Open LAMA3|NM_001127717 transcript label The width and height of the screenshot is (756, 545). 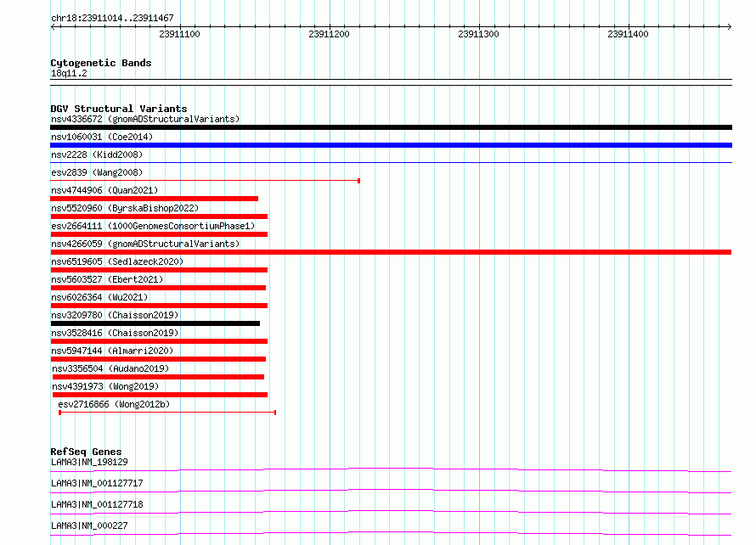pos(97,483)
